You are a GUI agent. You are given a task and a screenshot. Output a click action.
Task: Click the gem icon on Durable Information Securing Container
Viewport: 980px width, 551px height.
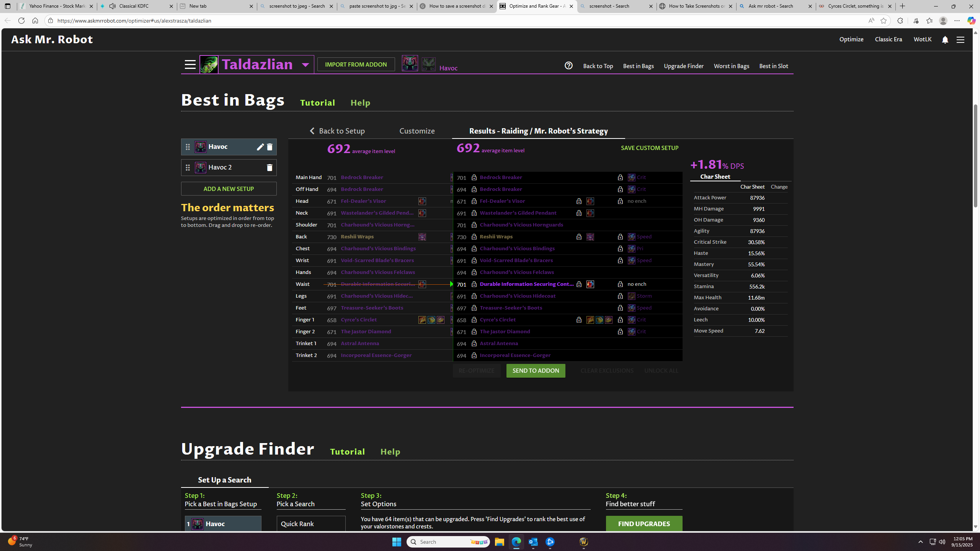point(590,284)
